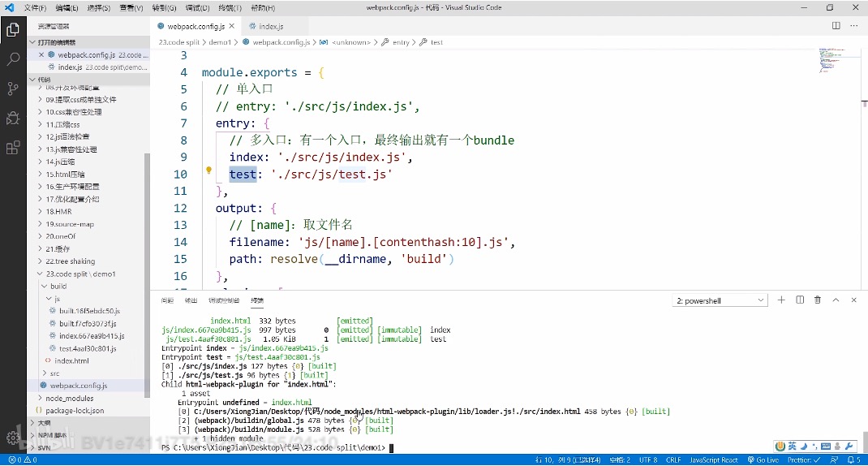Show errors and warnings in status bar
Image resolution: width=868 pixels, height=466 pixels.
pos(23,460)
